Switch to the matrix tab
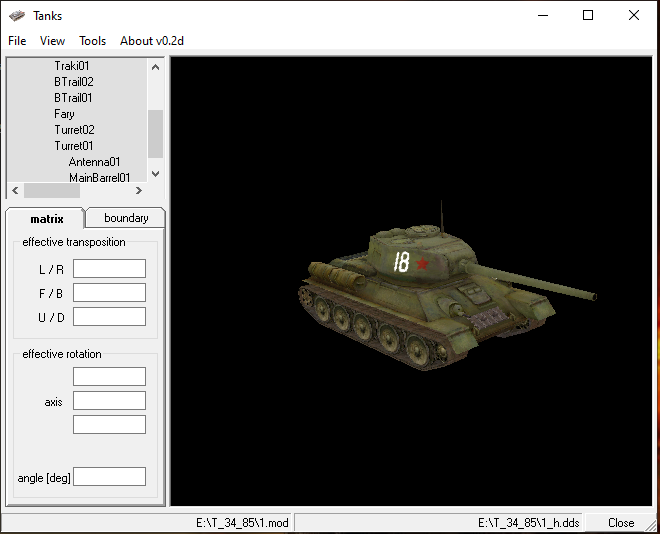 (46, 219)
